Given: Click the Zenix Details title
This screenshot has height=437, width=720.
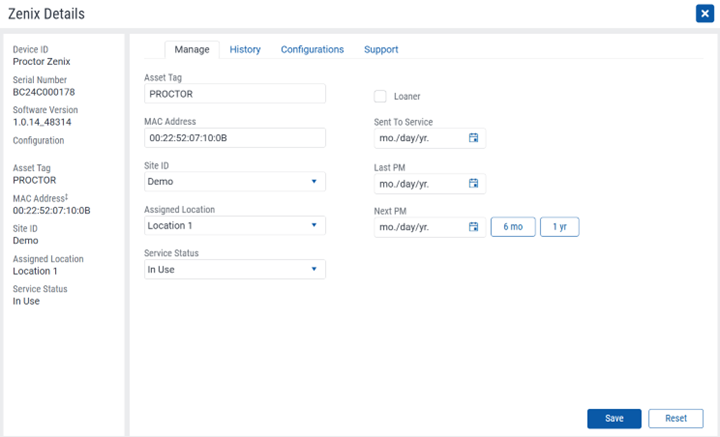Looking at the screenshot, I should pyautogui.click(x=46, y=14).
